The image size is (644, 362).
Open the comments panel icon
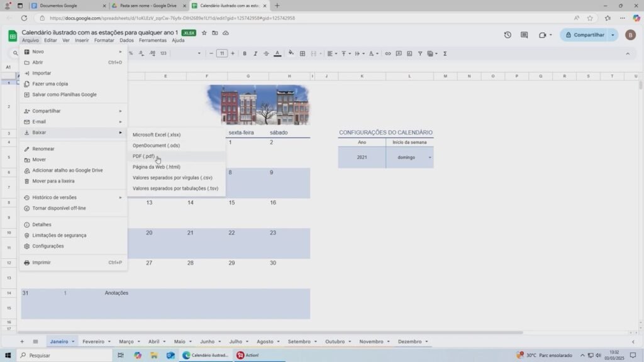[x=524, y=35]
